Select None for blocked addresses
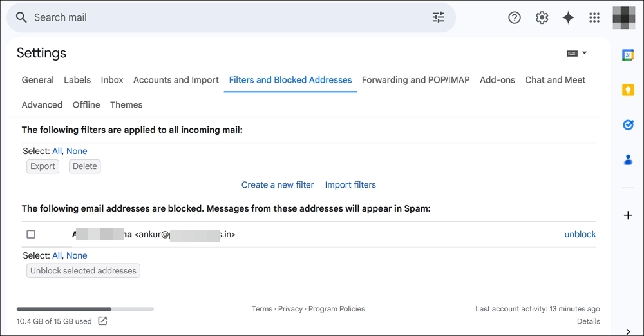Viewport: 644px width, 336px height. [x=77, y=255]
